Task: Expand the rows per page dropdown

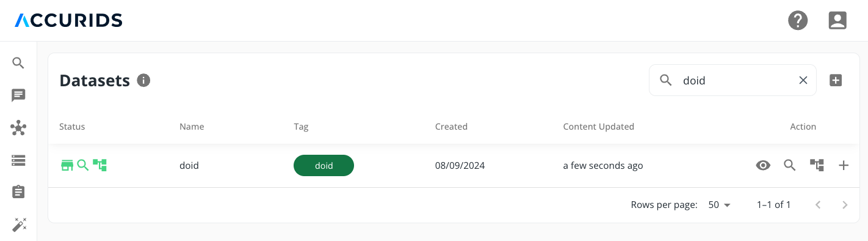Action: click(x=720, y=205)
